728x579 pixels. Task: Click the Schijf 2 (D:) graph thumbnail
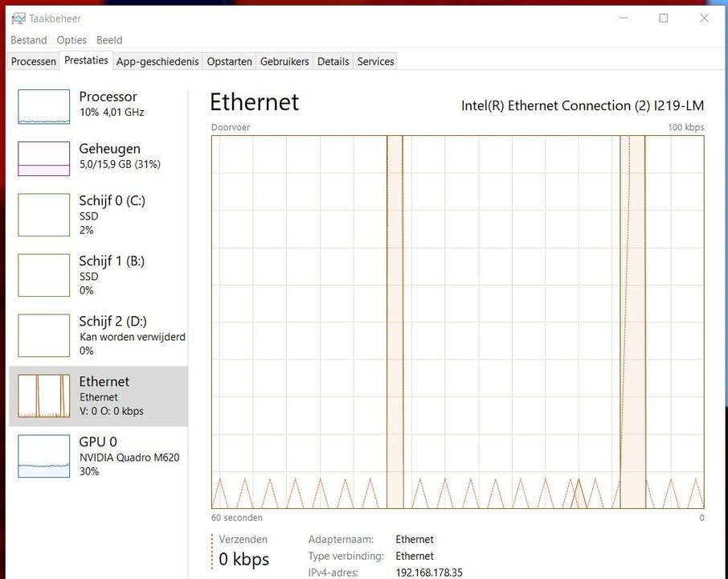tap(44, 335)
